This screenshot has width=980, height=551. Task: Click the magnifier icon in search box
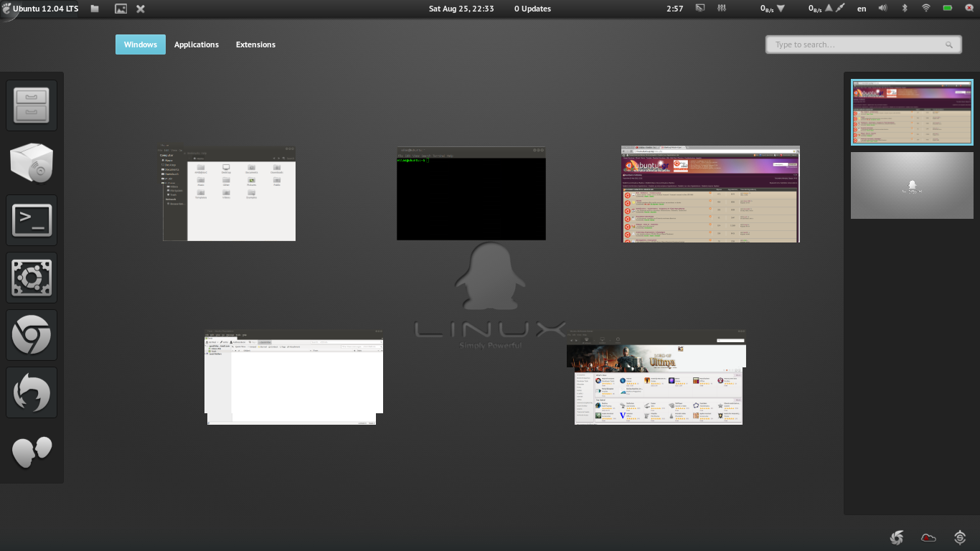(949, 44)
